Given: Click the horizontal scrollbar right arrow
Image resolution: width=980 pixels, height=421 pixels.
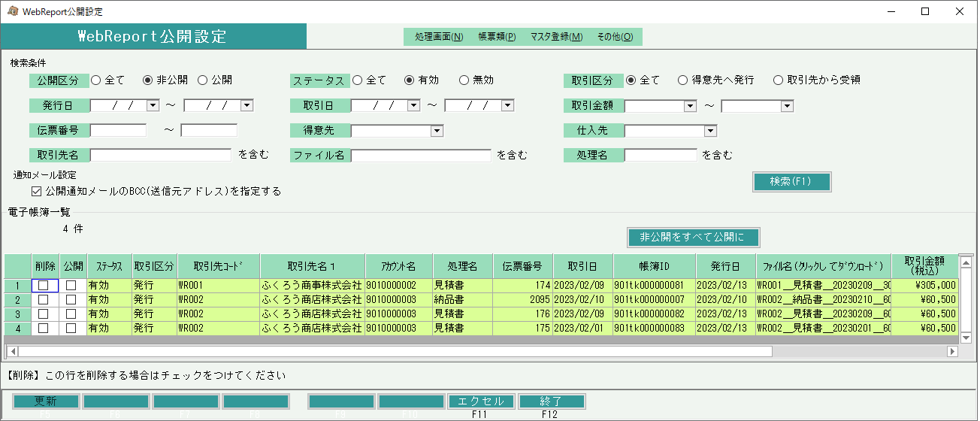Looking at the screenshot, I should coord(952,351).
